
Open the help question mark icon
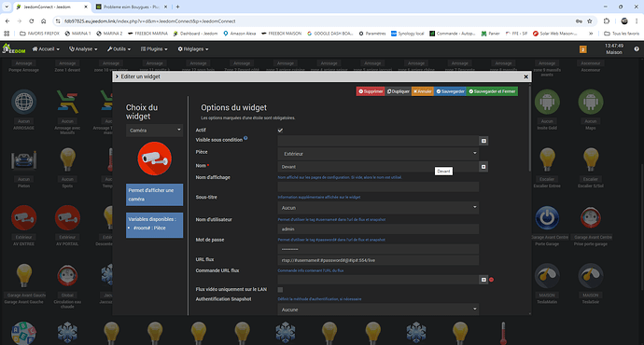click(x=637, y=49)
